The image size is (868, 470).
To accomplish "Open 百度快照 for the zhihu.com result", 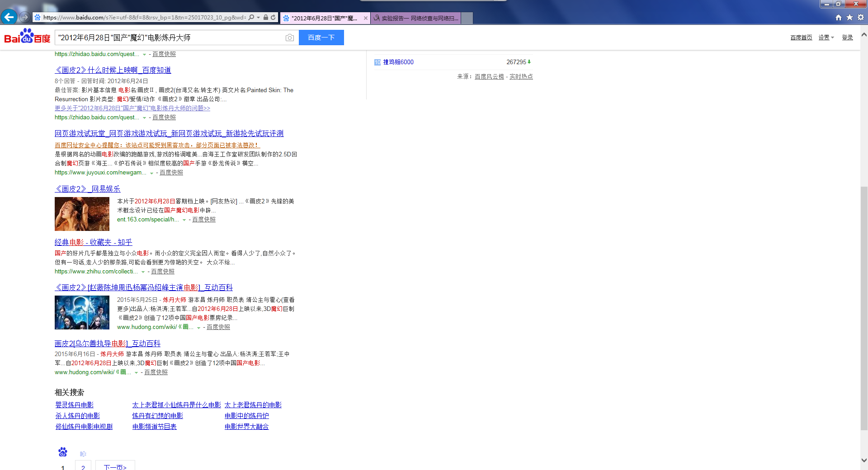I will pos(163,272).
